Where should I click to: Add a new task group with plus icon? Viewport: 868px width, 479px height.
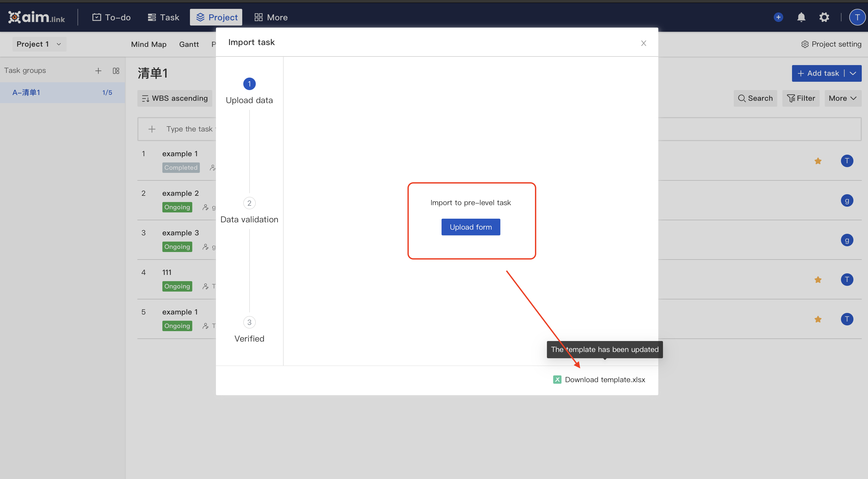[98, 71]
